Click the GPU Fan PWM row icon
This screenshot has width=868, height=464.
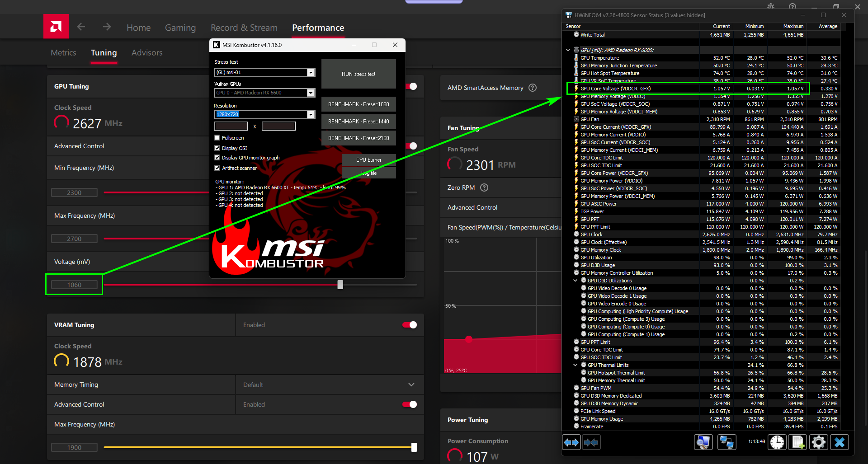coord(576,388)
